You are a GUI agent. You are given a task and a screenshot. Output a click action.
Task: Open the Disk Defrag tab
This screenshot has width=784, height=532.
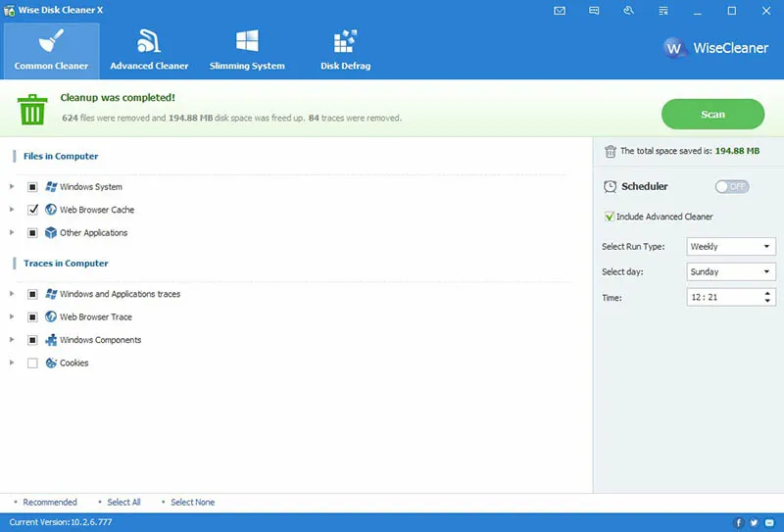[345, 49]
